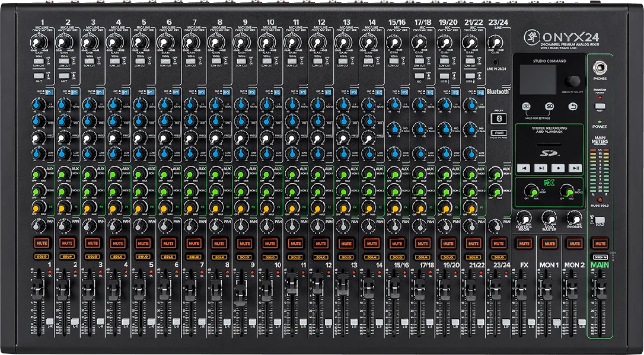644x355 pixels.
Task: Tap the FX settings button left of SD
Action: (526, 106)
